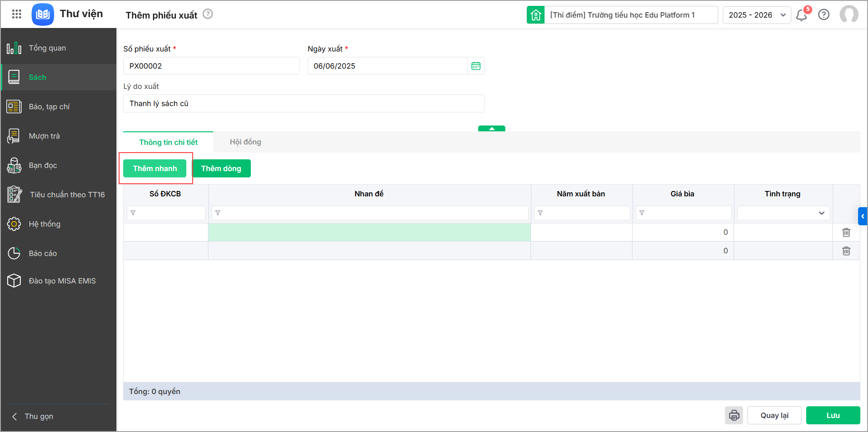The image size is (868, 432).
Task: Open Hệ thống in sidebar
Action: [x=59, y=224]
